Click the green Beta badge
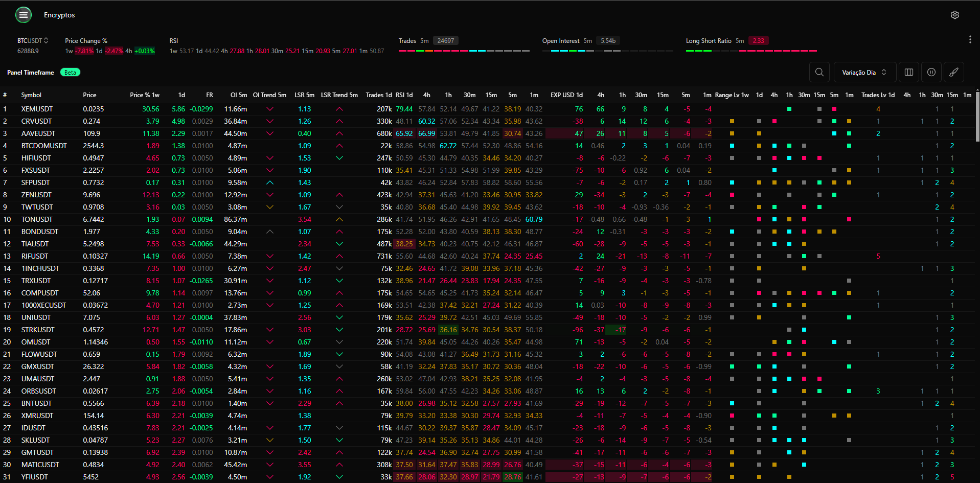The width and height of the screenshot is (980, 483). (70, 73)
